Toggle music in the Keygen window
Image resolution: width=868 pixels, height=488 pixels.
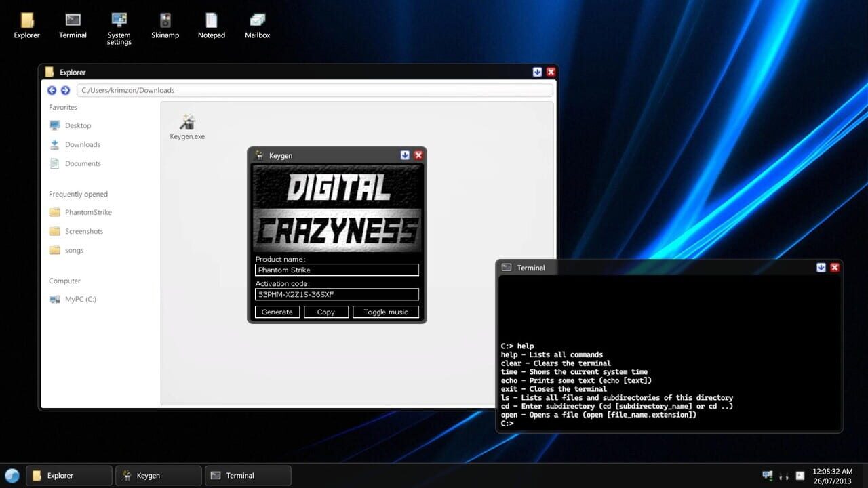coord(386,312)
